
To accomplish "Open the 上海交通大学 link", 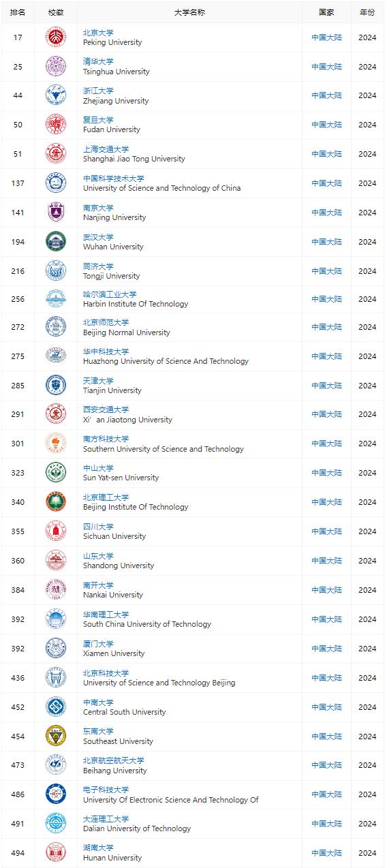I will coord(106,149).
